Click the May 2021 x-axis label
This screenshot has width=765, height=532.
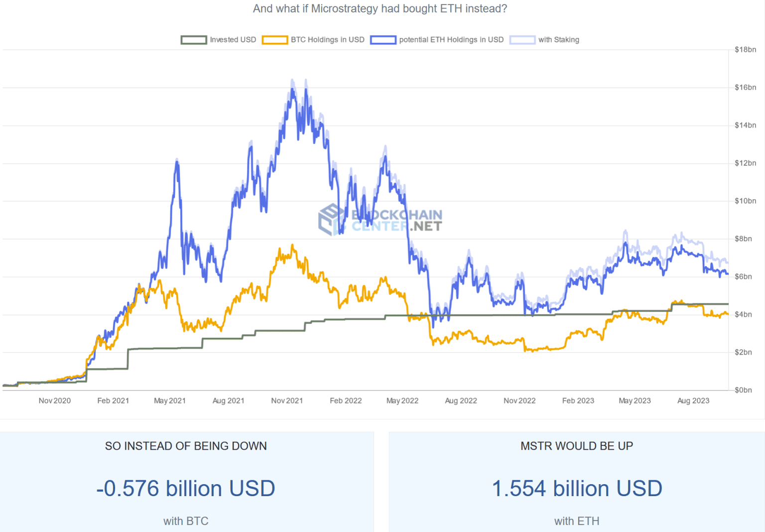point(170,401)
